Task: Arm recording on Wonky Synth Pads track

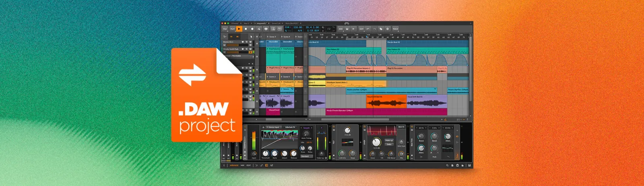Action: [x=243, y=49]
